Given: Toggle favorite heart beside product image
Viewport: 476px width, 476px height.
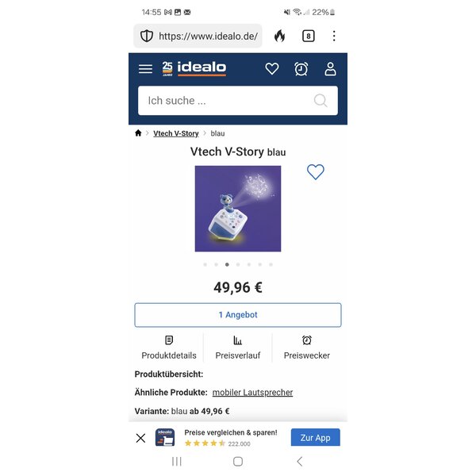Looking at the screenshot, I should pyautogui.click(x=316, y=172).
